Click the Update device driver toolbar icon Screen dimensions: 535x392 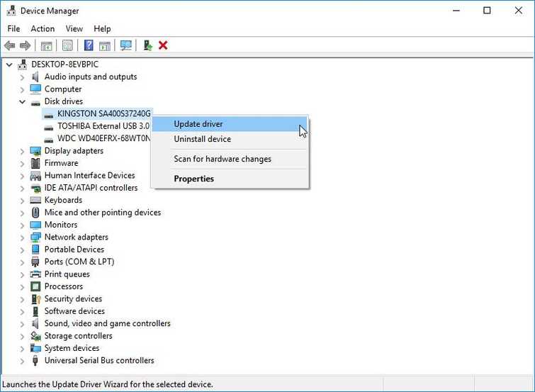[147, 45]
